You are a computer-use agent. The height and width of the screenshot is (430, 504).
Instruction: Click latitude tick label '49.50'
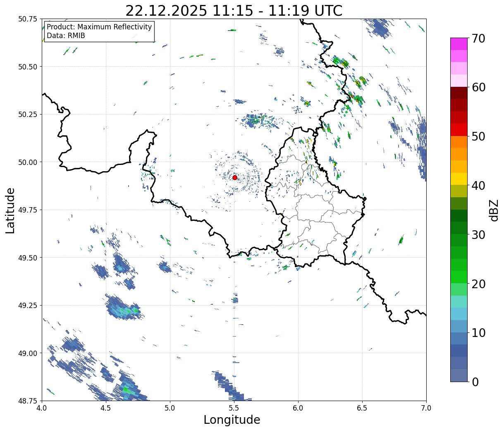27,258
